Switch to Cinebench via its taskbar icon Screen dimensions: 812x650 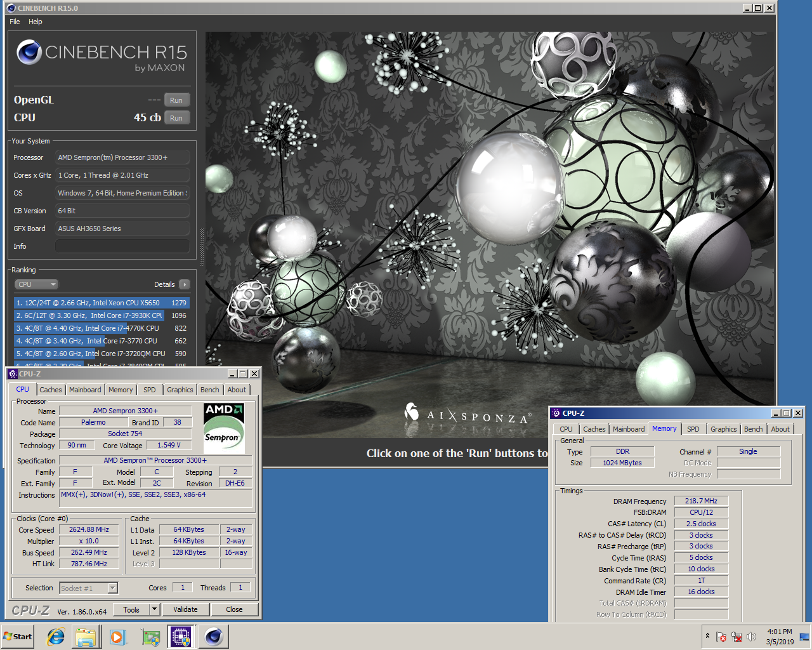coord(213,637)
